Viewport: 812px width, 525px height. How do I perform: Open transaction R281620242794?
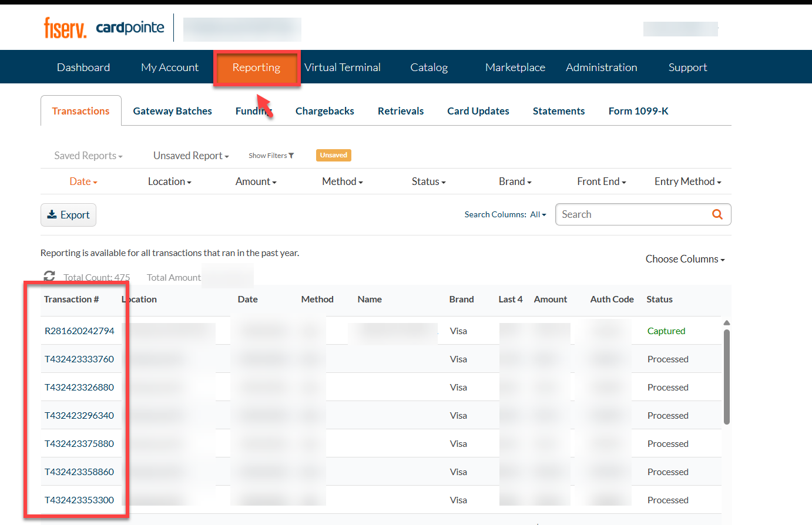pyautogui.click(x=79, y=331)
